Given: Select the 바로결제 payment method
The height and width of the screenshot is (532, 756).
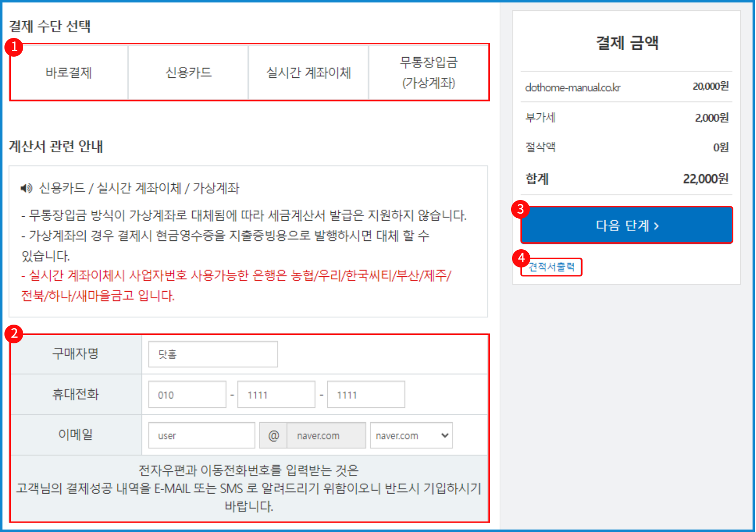Looking at the screenshot, I should pos(69,73).
